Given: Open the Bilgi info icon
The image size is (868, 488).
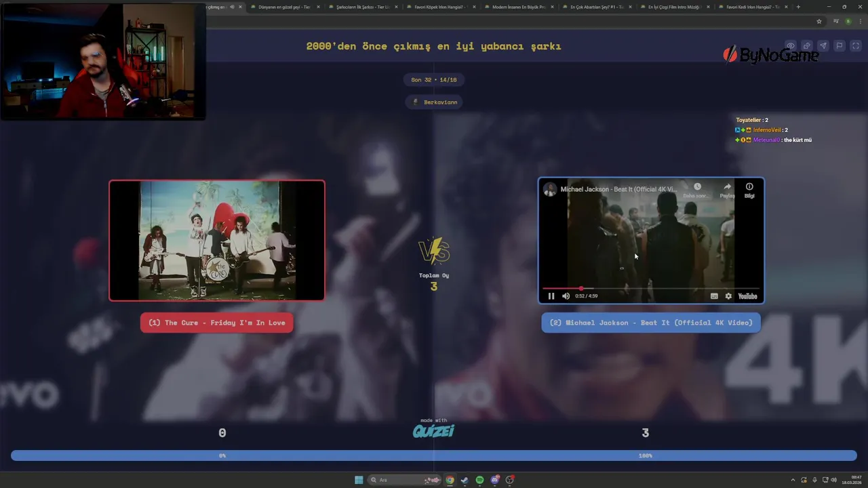Looking at the screenshot, I should tap(749, 186).
